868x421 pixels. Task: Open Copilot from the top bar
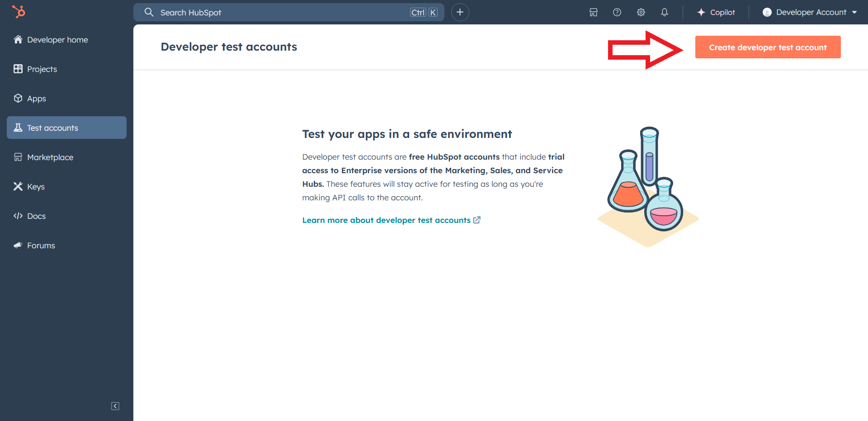point(716,12)
